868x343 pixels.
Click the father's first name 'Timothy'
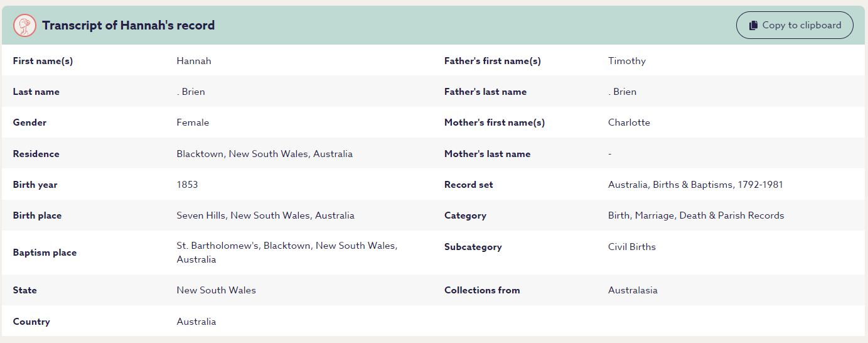[626, 61]
